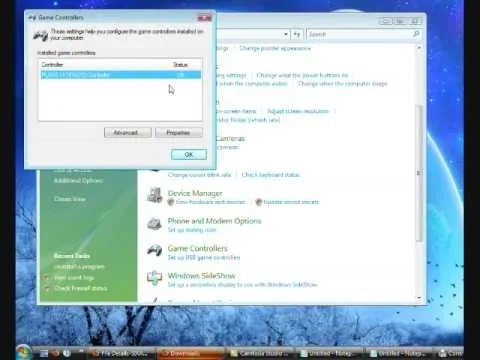The image size is (480, 360).
Task: Open the Device Manager link
Action: (195, 193)
